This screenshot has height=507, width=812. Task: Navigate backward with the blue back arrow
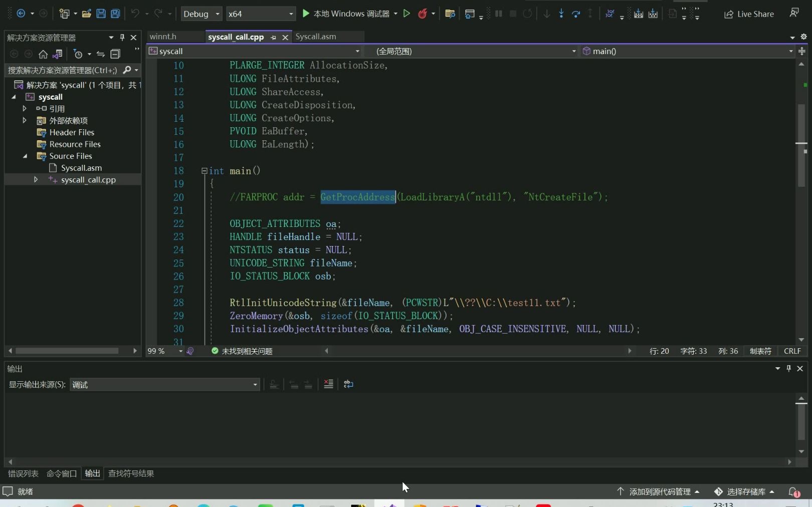[x=21, y=14]
